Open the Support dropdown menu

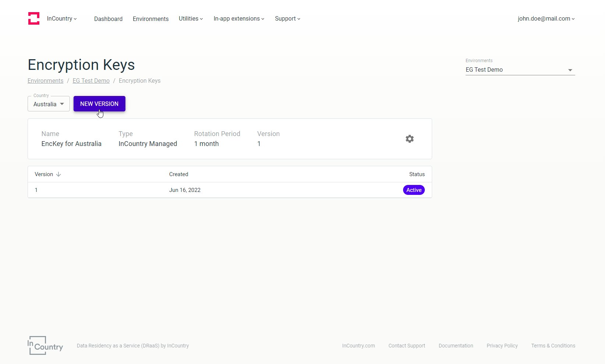tap(288, 18)
